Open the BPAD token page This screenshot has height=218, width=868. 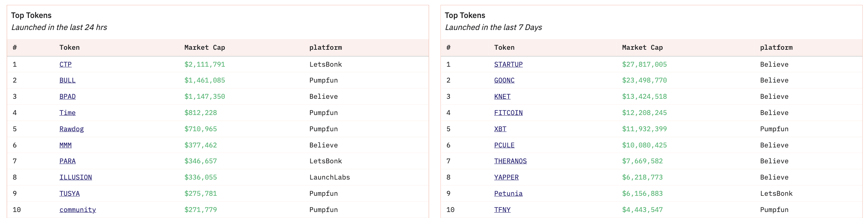click(67, 97)
